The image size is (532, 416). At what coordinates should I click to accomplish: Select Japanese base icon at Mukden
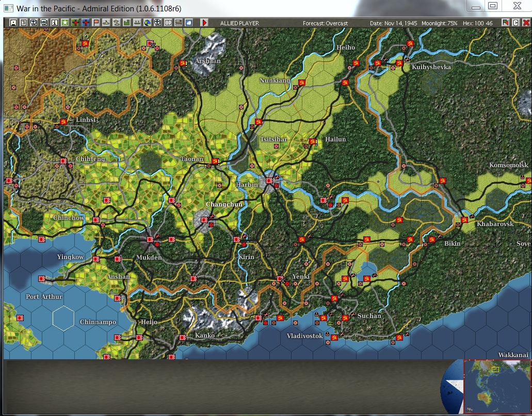(150, 239)
